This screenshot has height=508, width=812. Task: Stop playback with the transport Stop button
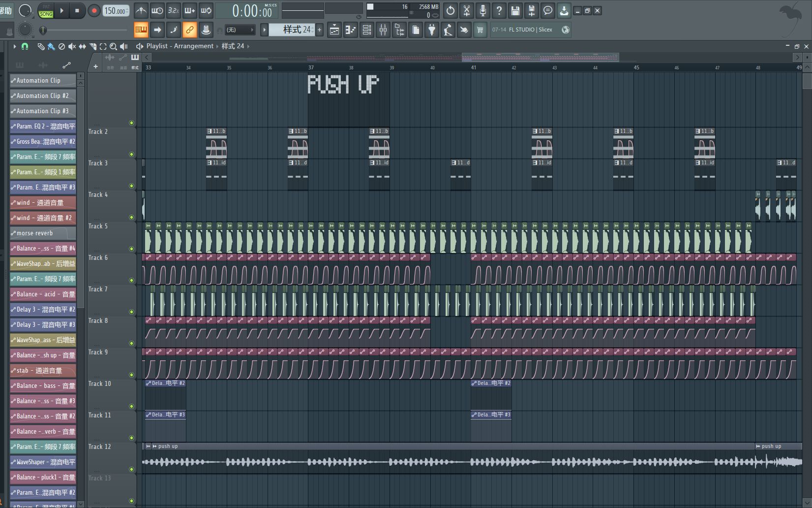[x=77, y=10]
